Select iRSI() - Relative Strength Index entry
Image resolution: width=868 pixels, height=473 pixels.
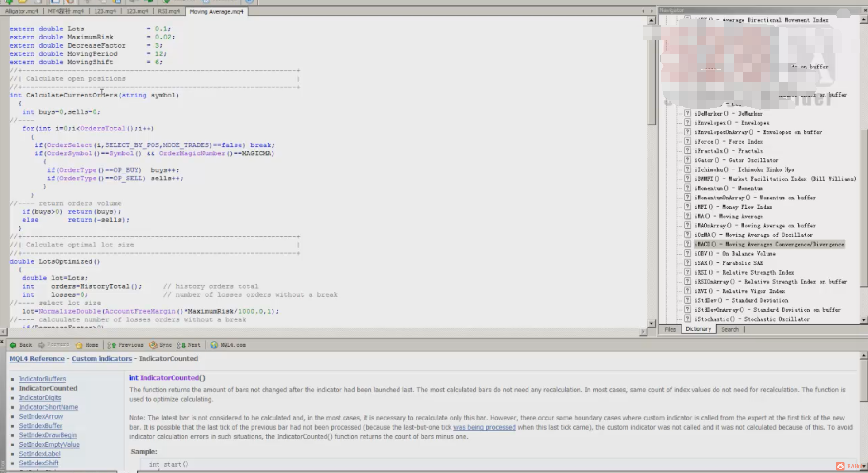pyautogui.click(x=744, y=272)
